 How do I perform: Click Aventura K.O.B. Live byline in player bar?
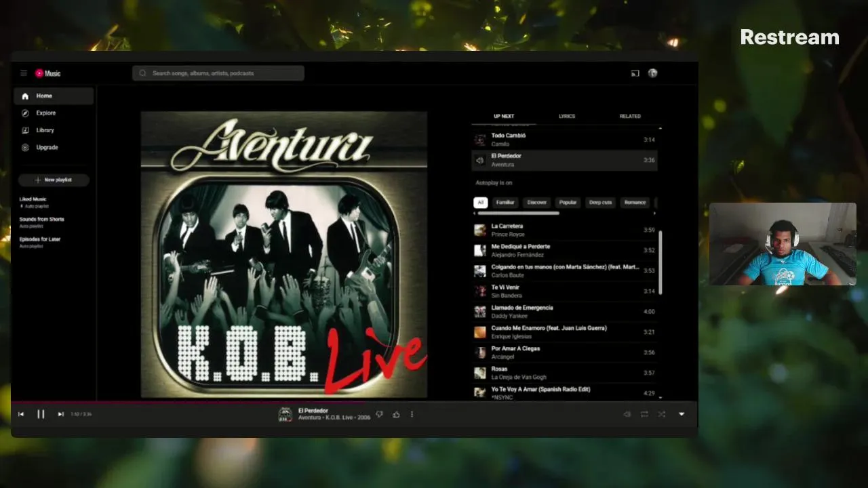click(334, 418)
